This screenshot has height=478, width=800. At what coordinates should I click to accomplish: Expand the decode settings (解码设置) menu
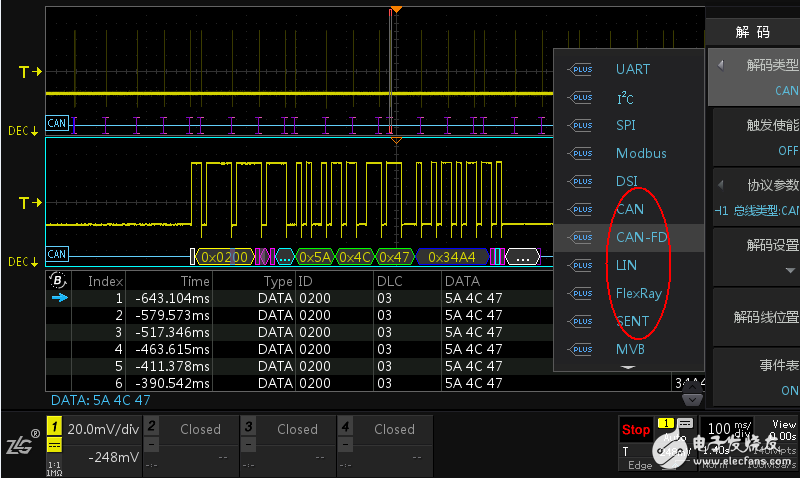(757, 255)
